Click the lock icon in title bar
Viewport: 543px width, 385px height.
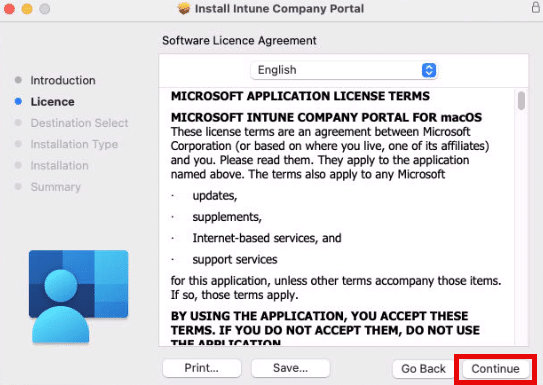(536, 7)
